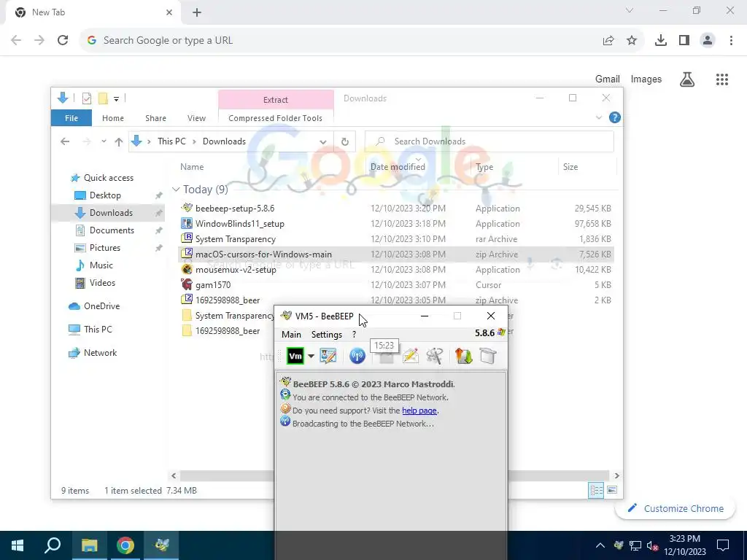Expand the Explorer ribbon with the chevron
747x560 pixels.
(599, 117)
